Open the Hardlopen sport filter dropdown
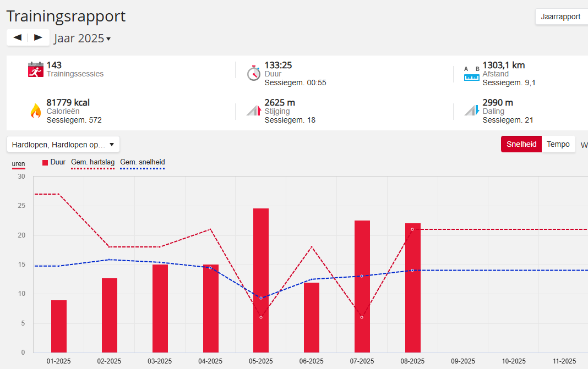The width and height of the screenshot is (588, 369). (63, 145)
